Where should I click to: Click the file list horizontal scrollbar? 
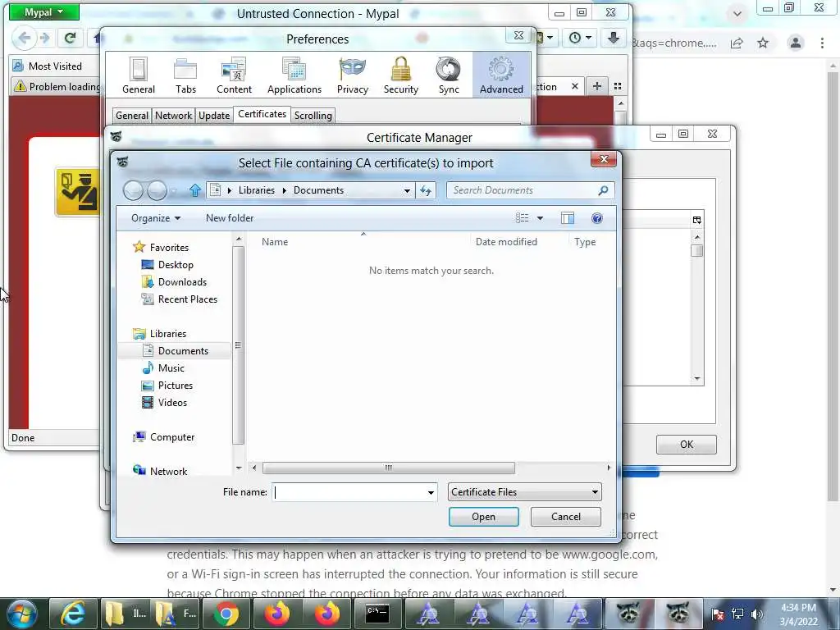point(388,468)
